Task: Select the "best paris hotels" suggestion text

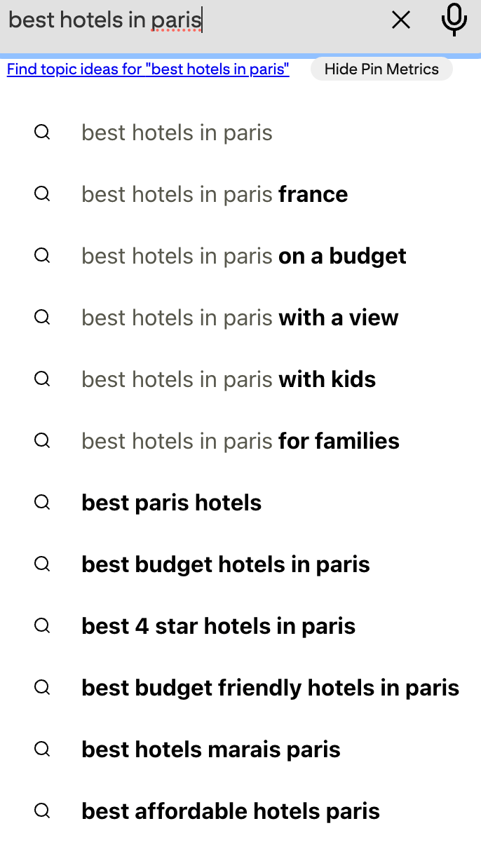Action: pos(171,503)
